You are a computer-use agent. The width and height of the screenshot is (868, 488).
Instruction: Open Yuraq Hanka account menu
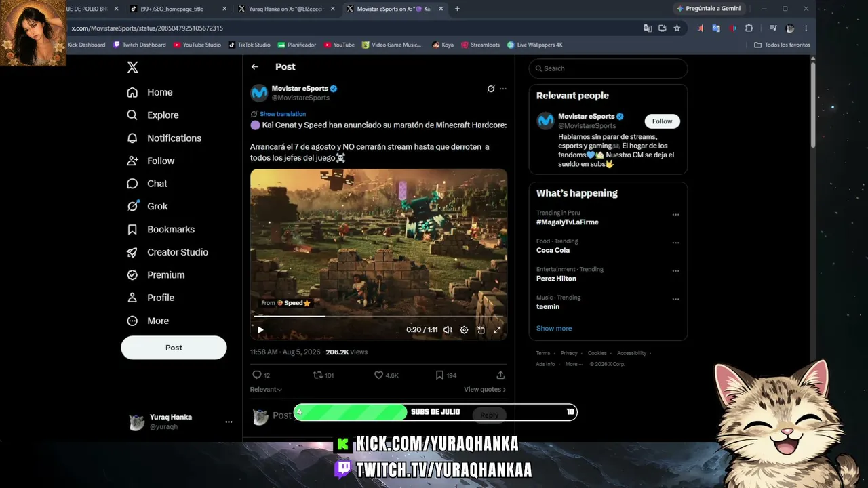tap(180, 422)
